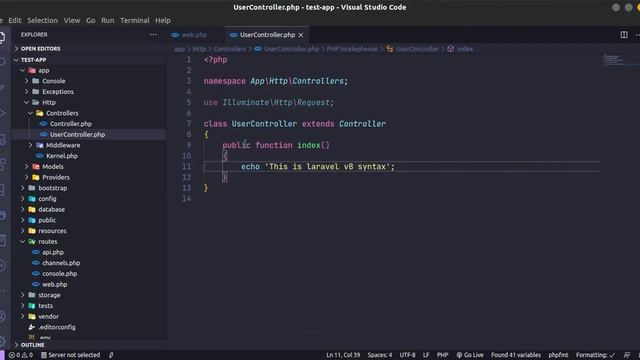The height and width of the screenshot is (360, 640).
Task: Expand the OUTLINE section
Action: (89, 345)
